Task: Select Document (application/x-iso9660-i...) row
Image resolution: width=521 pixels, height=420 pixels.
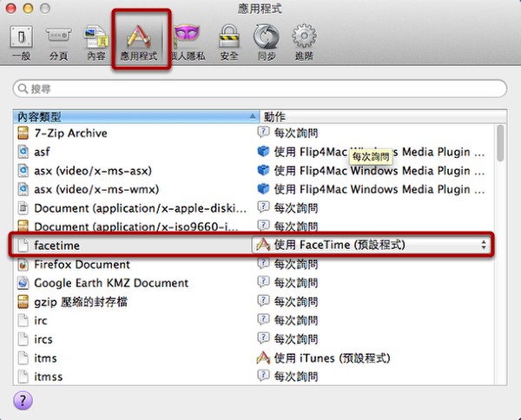Action: coord(254,226)
